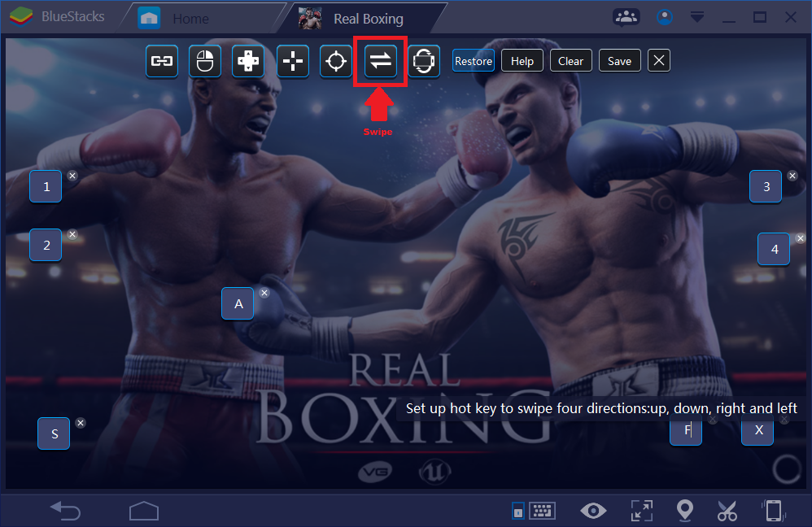Remove key mapping 3 with its x

pos(792,176)
